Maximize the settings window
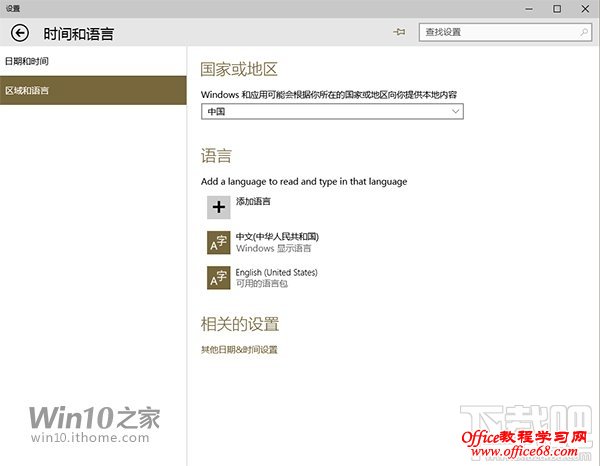The height and width of the screenshot is (466, 600). click(x=557, y=9)
